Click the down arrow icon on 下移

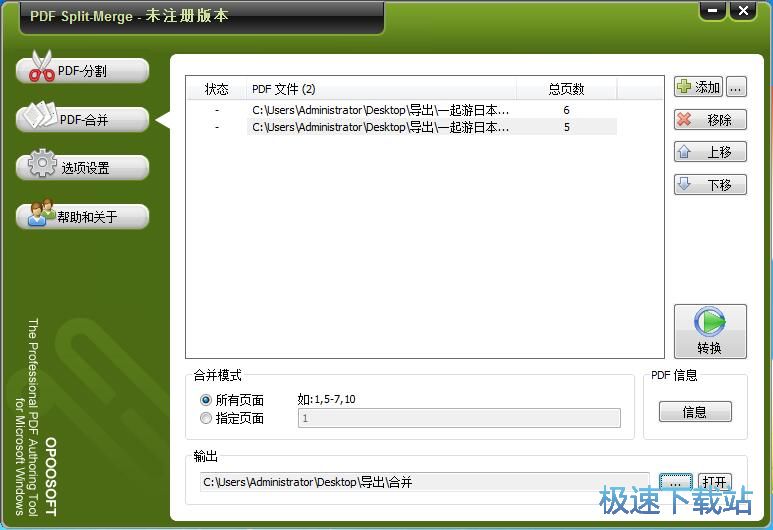tap(684, 184)
